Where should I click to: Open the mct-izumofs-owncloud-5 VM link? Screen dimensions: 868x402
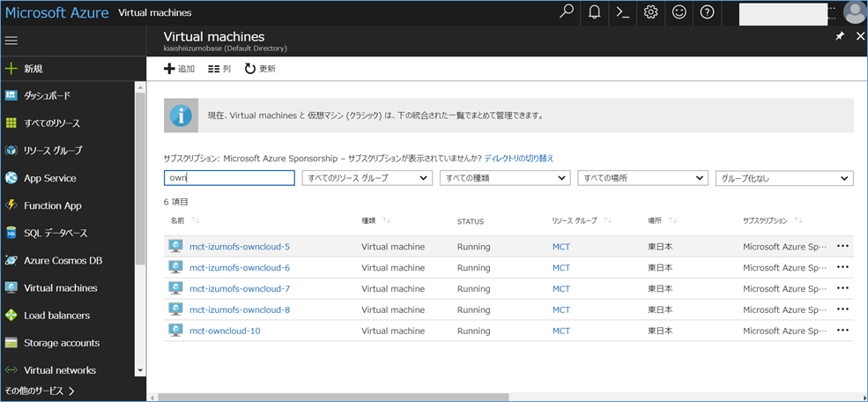tap(239, 247)
